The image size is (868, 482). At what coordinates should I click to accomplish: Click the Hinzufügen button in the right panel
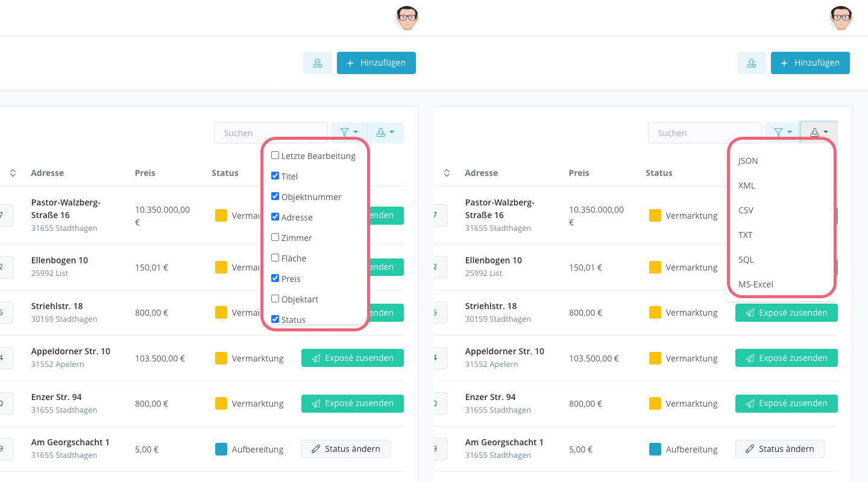pyautogui.click(x=810, y=63)
